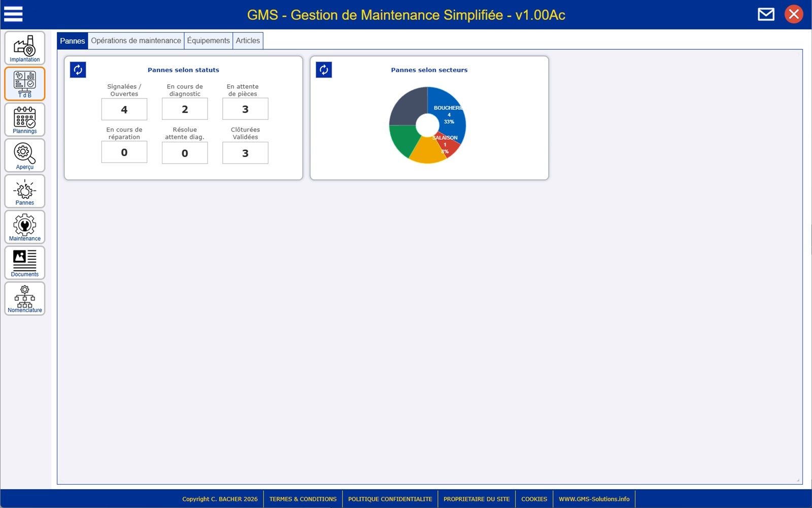The height and width of the screenshot is (508, 812).
Task: Select the TdB dashboard icon
Action: point(25,84)
